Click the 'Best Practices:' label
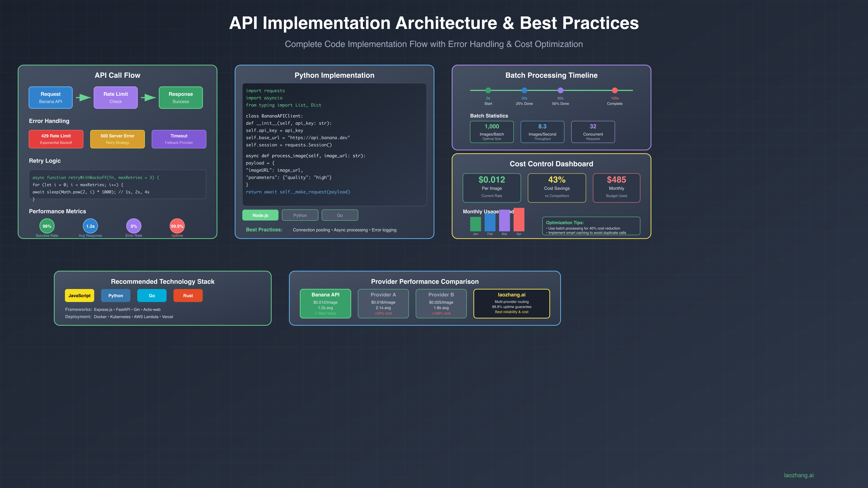The height and width of the screenshot is (488, 868). [264, 230]
